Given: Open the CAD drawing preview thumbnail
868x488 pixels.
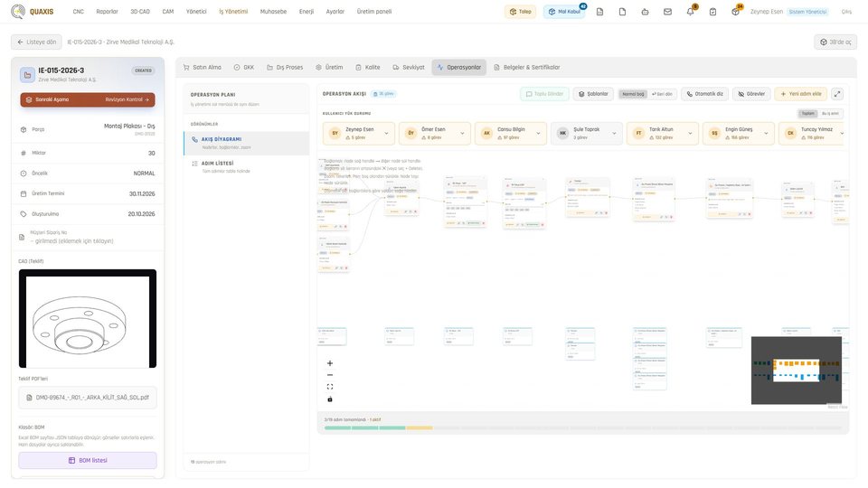Looking at the screenshot, I should click(88, 319).
